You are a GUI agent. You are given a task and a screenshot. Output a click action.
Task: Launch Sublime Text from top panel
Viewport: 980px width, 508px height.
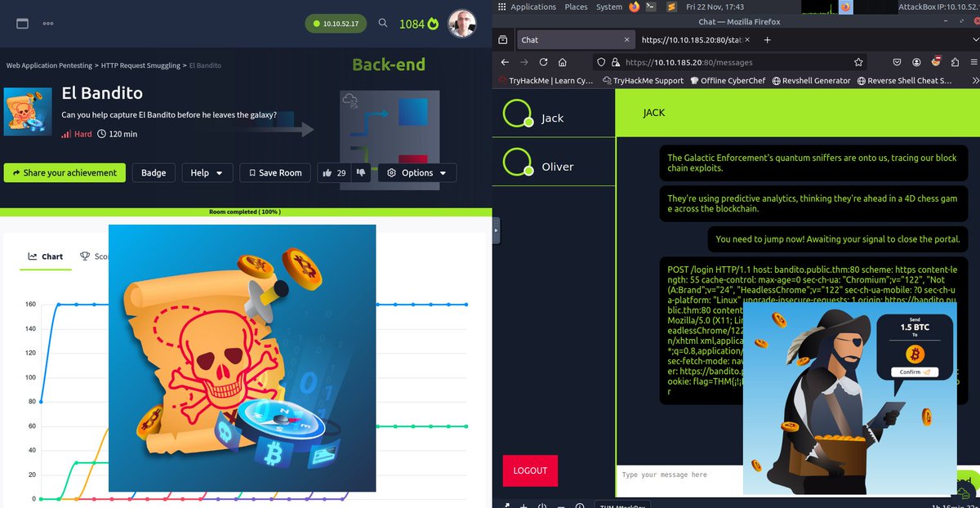[x=671, y=7]
